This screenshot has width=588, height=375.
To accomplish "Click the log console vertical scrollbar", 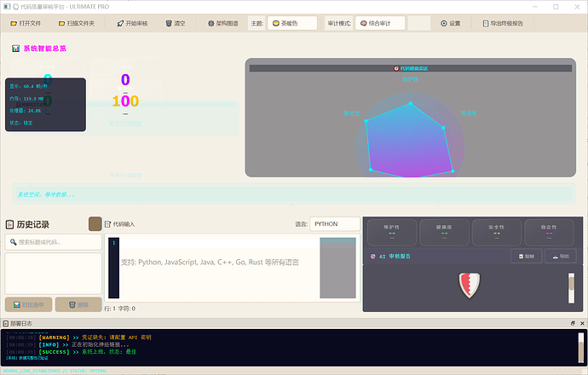I will coord(581,348).
